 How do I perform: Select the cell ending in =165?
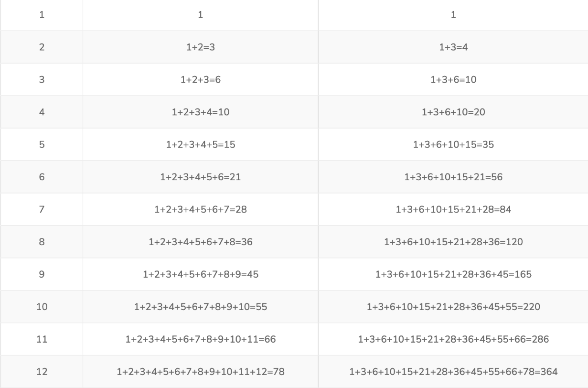pos(453,275)
